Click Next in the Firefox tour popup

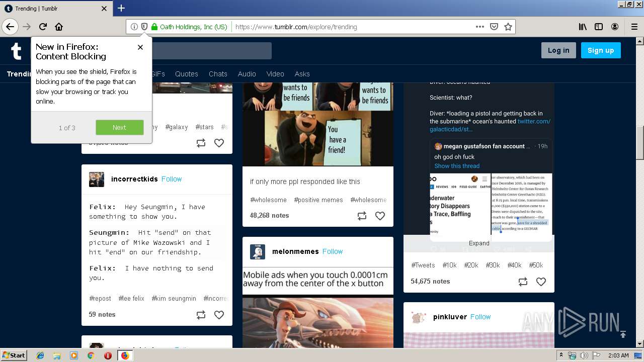tap(119, 127)
